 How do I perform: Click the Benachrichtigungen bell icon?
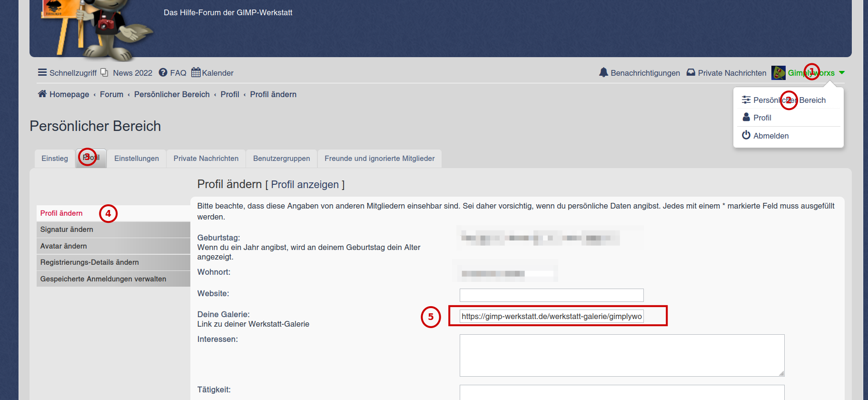[603, 72]
